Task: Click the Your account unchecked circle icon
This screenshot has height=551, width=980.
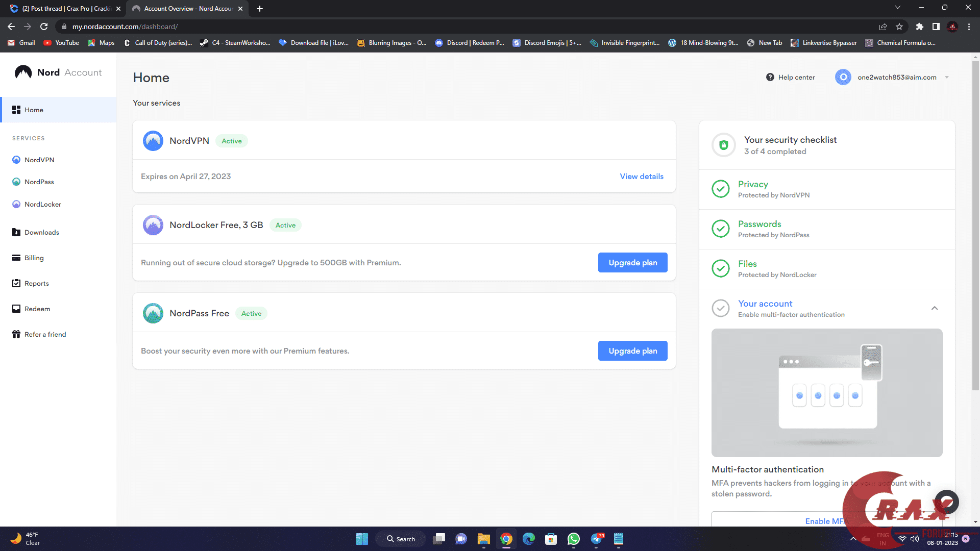Action: (x=721, y=308)
